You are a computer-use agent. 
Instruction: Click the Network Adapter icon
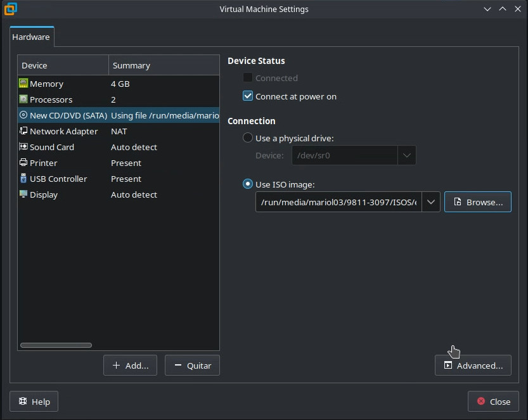pos(23,131)
